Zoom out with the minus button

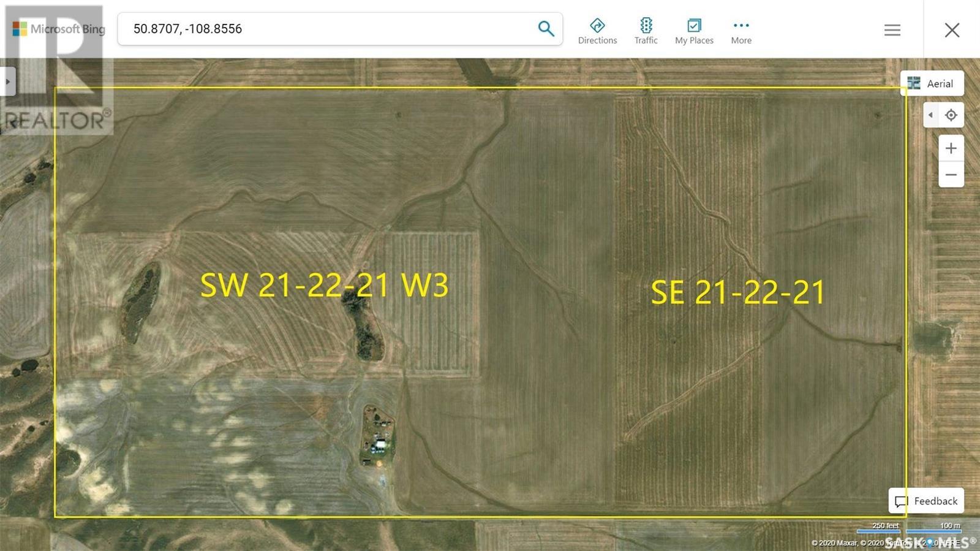[951, 175]
